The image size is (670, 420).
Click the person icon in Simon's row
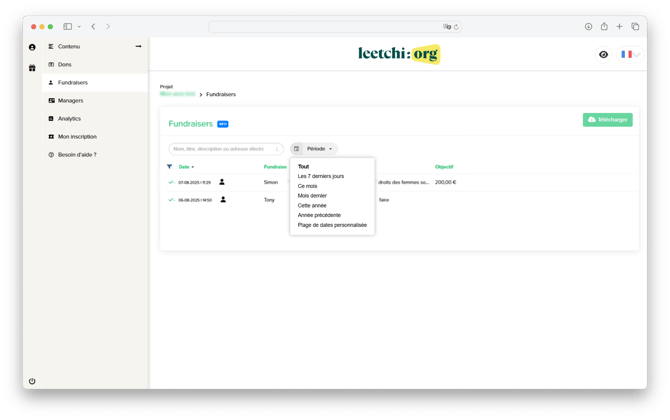click(x=222, y=182)
